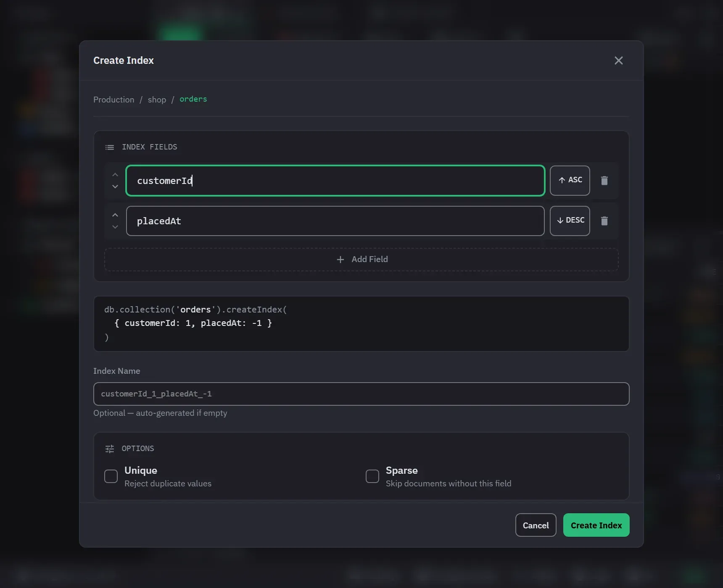
Task: Open shop database in breadcrumb
Action: pyautogui.click(x=157, y=100)
